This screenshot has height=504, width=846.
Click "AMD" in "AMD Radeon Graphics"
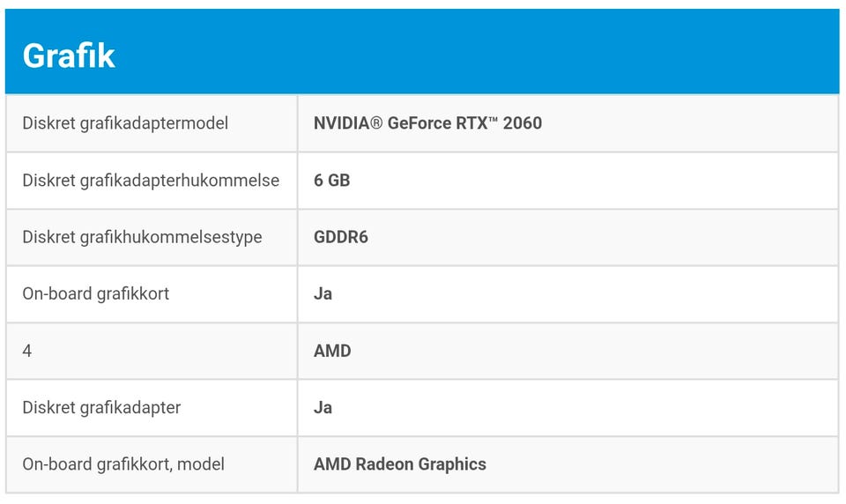332,463
